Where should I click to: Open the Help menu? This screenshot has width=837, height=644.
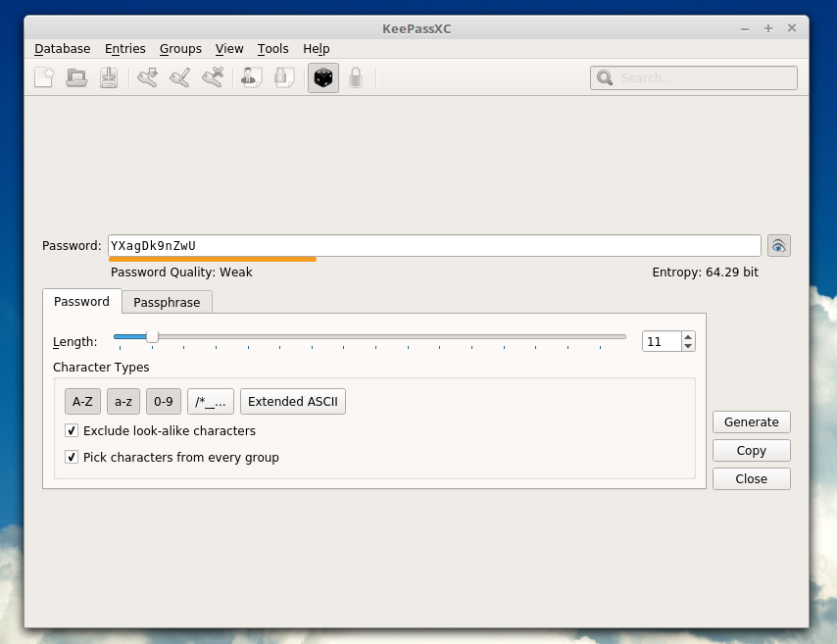(316, 49)
